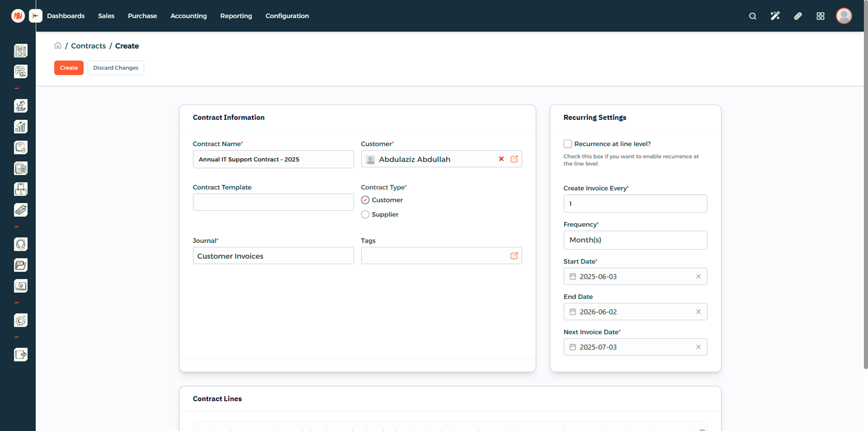Open the Accounting menu
This screenshot has height=431, width=868.
click(x=188, y=16)
